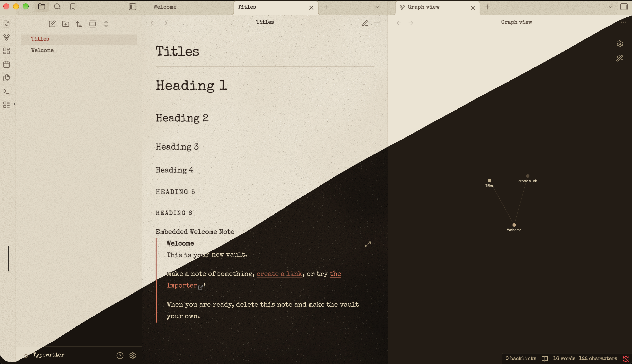Change sort order in file explorer

pos(79,24)
